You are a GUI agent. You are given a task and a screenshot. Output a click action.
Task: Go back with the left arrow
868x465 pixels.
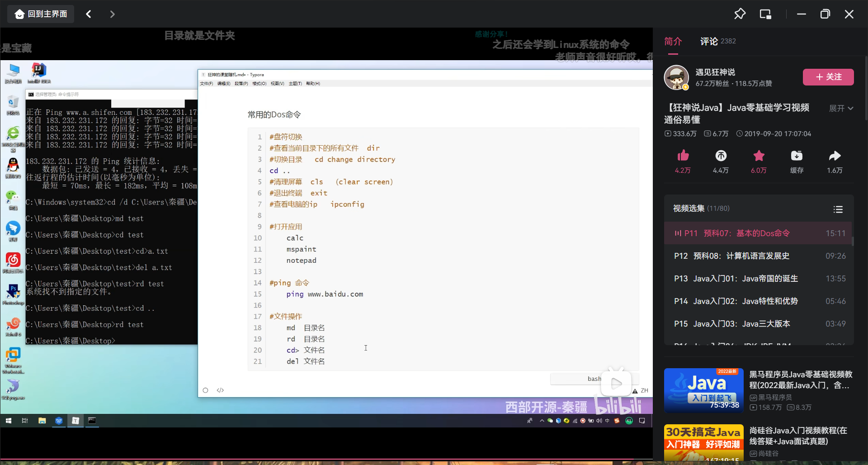click(x=89, y=14)
